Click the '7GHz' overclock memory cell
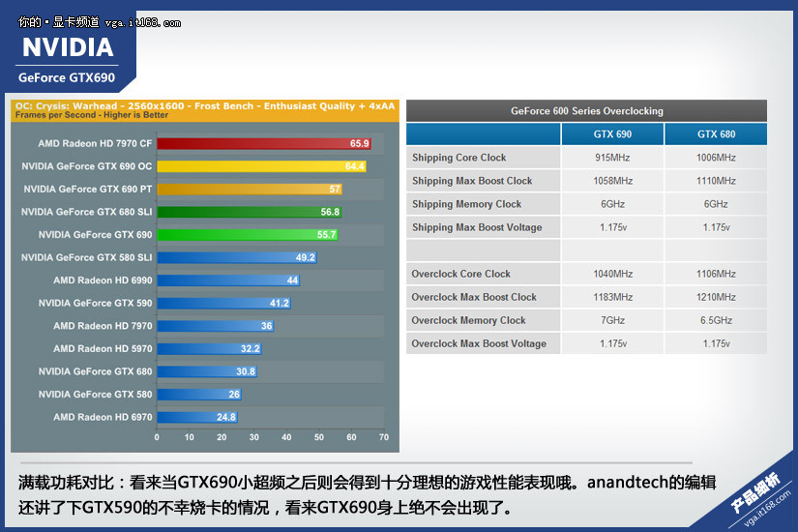 click(x=612, y=321)
